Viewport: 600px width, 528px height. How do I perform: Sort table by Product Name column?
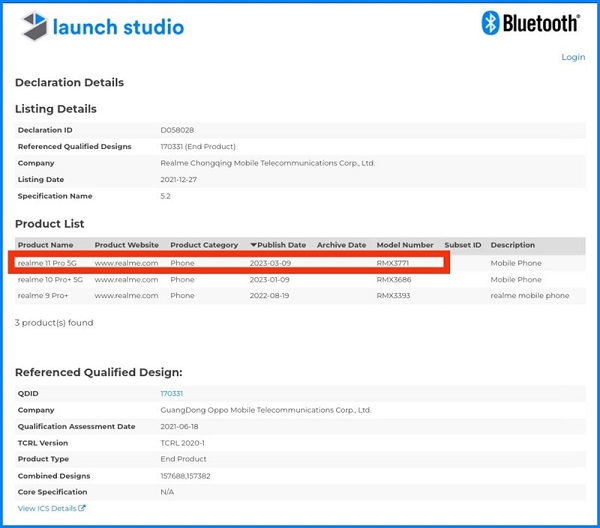click(x=46, y=245)
